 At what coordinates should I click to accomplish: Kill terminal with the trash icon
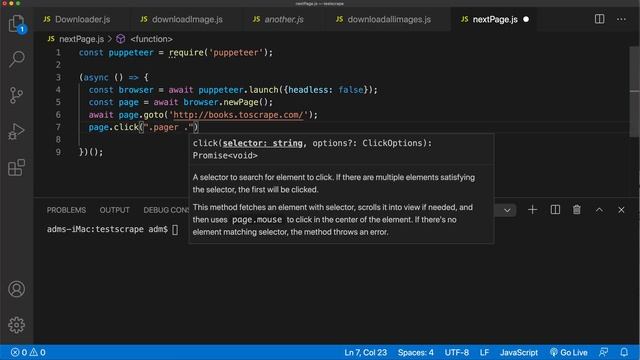[x=577, y=210]
